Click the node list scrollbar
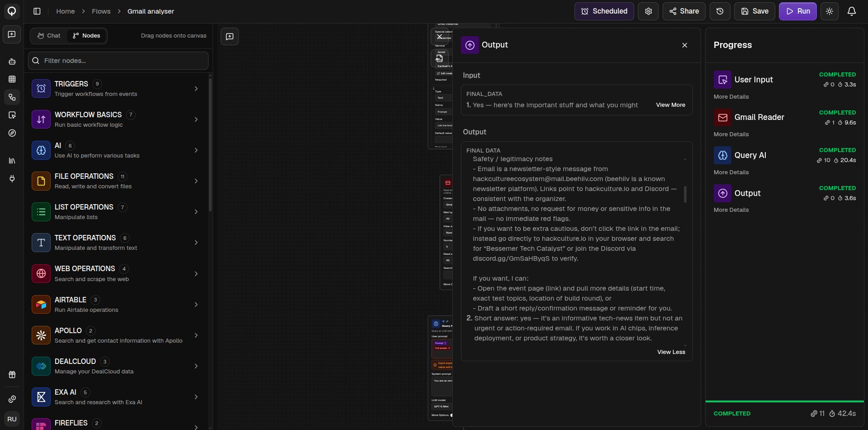This screenshot has width=868, height=430. [210, 145]
